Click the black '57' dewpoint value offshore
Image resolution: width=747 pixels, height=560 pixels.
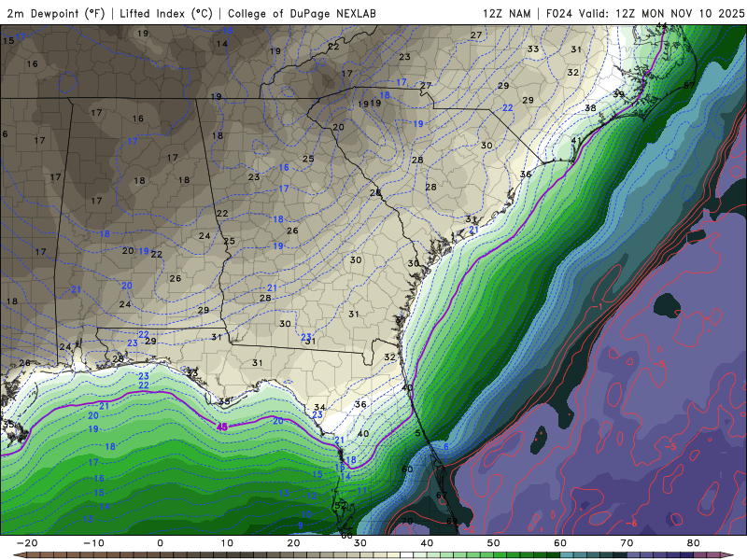[x=689, y=85]
